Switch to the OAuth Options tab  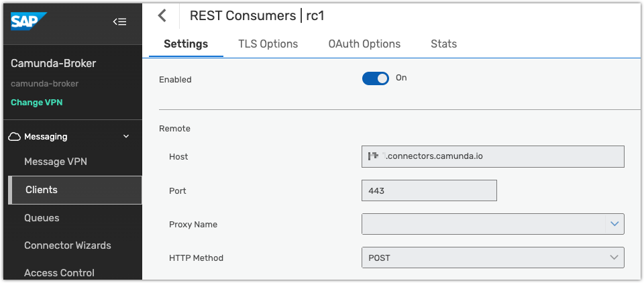pyautogui.click(x=364, y=44)
